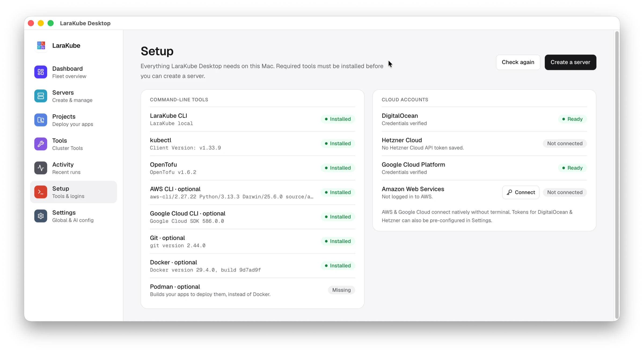Click Not connected badge for Amazon Web Services
The height and width of the screenshot is (353, 644).
pos(565,192)
